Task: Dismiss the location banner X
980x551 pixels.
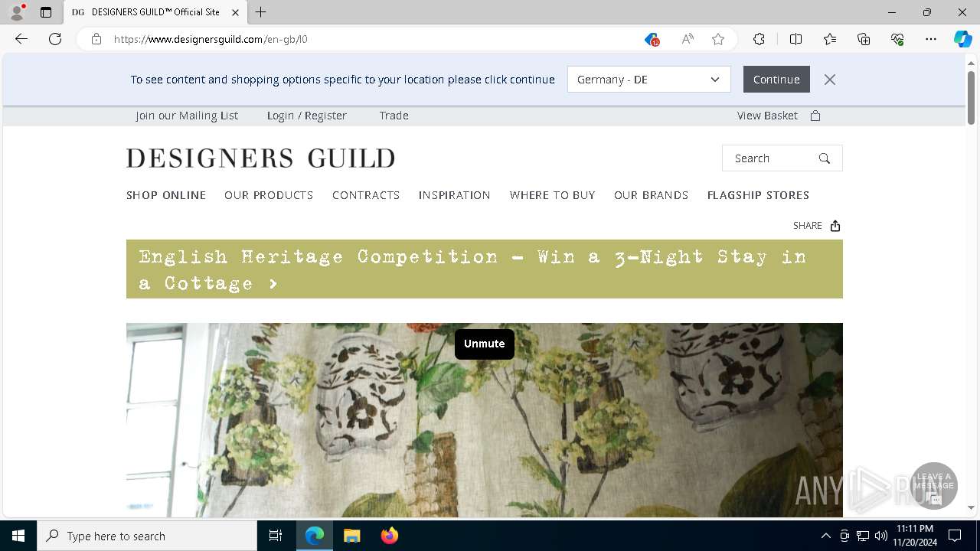Action: tap(830, 80)
